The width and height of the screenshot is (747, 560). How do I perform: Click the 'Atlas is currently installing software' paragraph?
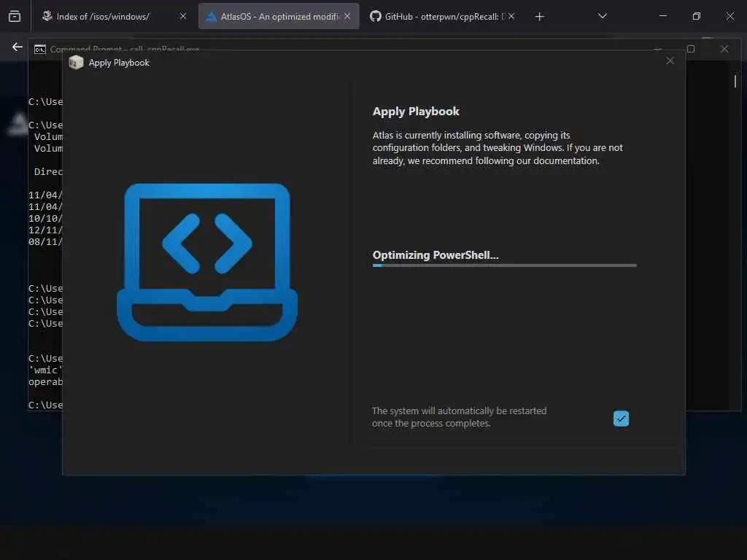coord(498,148)
